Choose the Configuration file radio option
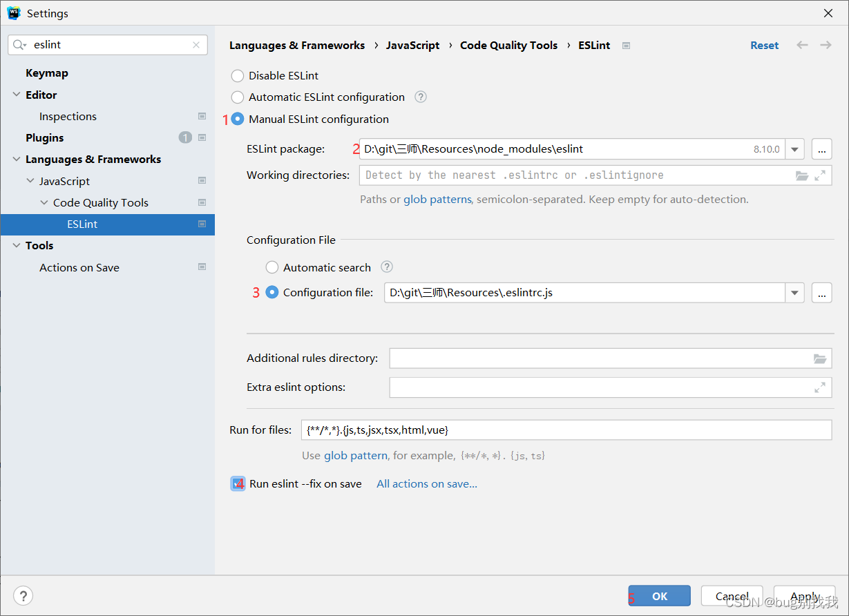Screen dimensions: 849x616 272,292
